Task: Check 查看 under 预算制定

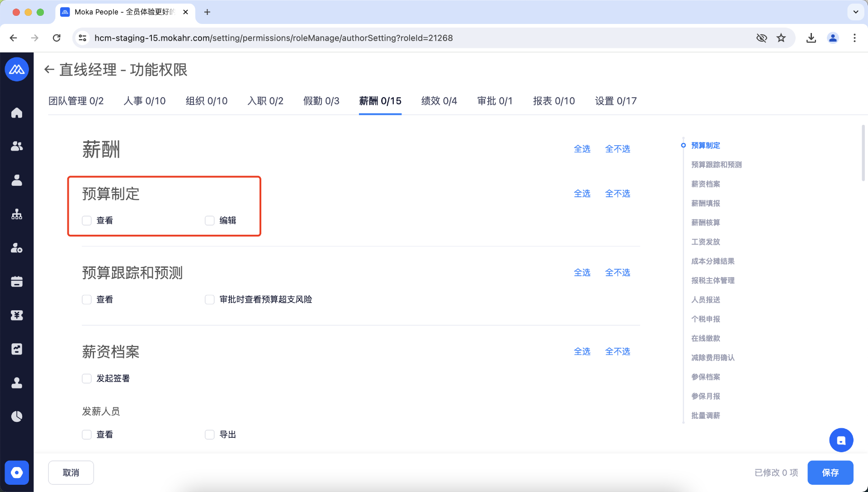Action: (87, 220)
